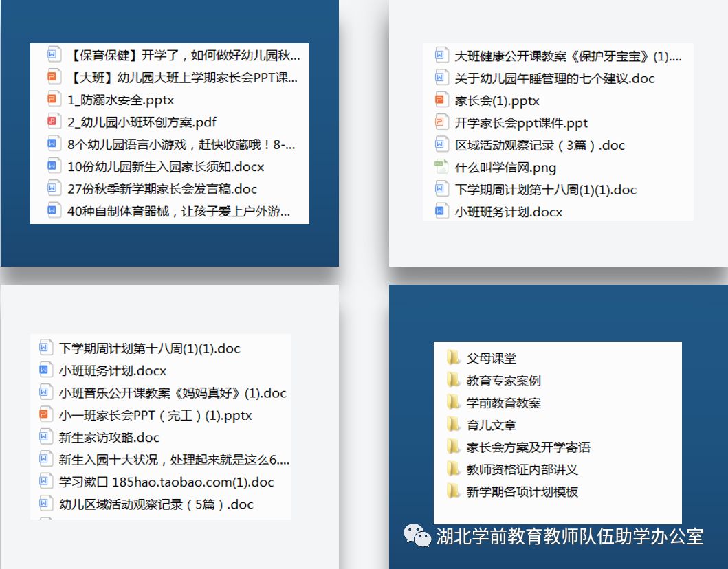Open the 教育专家案例 folder
Screen dimensions: 728x569
pyautogui.click(x=503, y=381)
